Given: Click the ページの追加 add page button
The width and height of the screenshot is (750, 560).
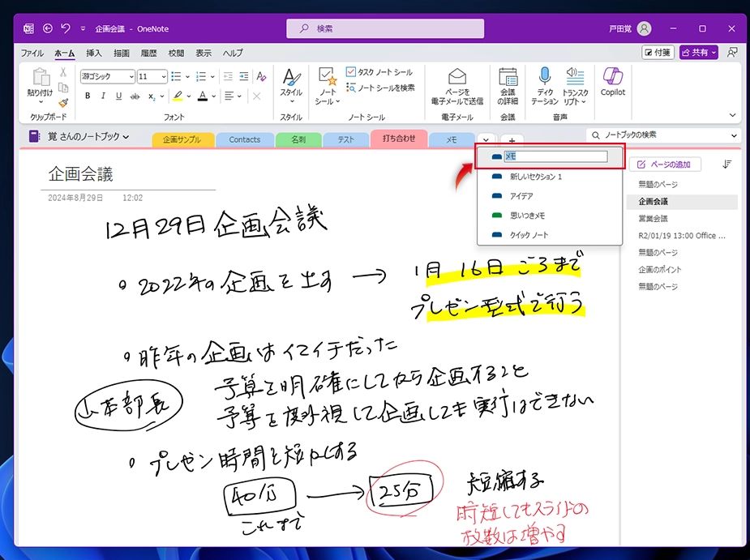Looking at the screenshot, I should 665,165.
